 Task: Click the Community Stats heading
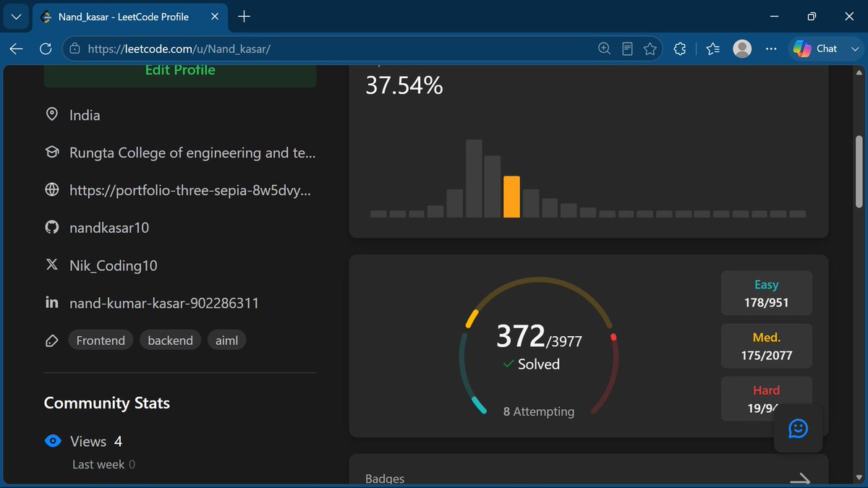tap(107, 403)
